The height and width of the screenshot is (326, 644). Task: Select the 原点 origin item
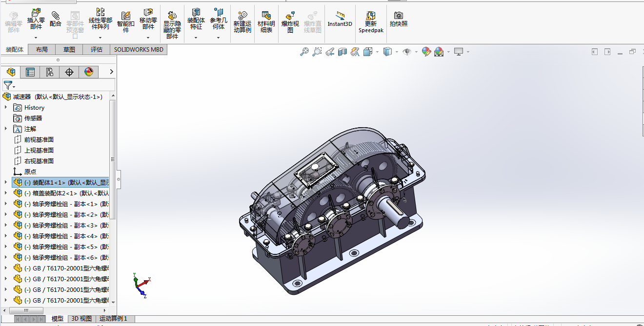tap(30, 172)
